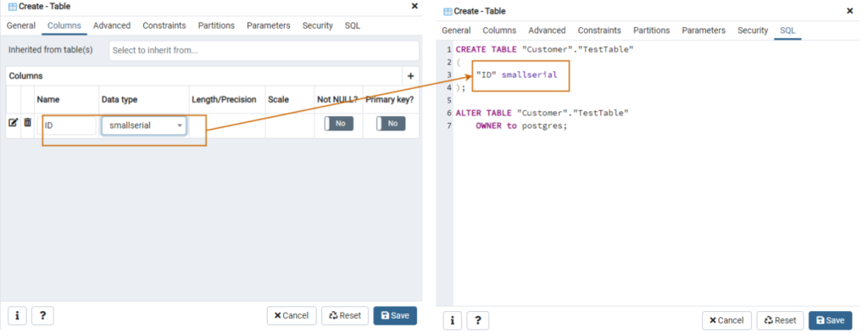The width and height of the screenshot is (868, 333).
Task: Switch to Constraints tab in left dialog
Action: click(164, 25)
